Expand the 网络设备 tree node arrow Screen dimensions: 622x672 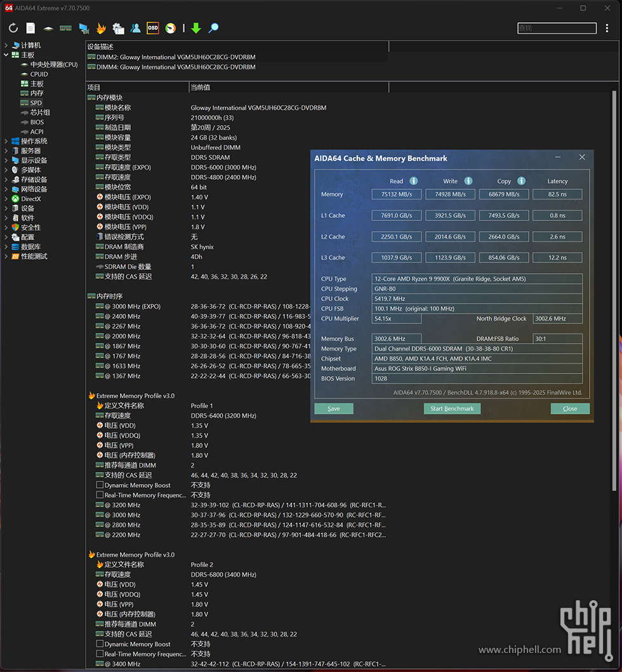[6, 189]
